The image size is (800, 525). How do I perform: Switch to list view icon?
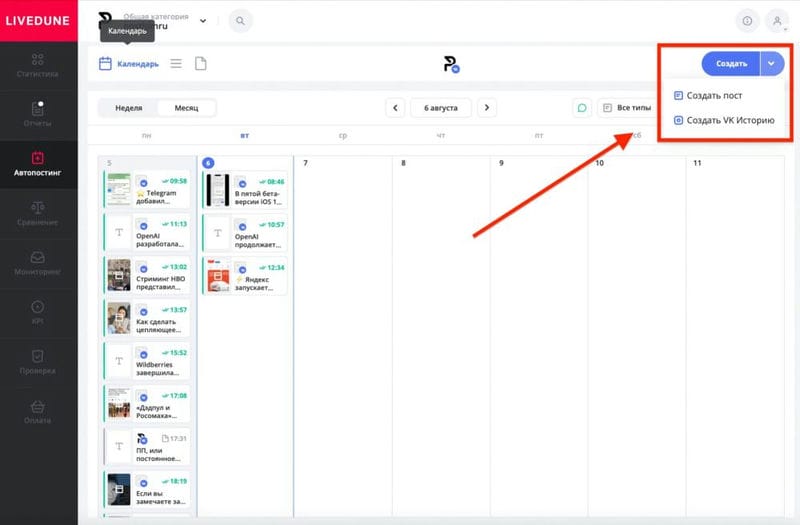click(x=176, y=64)
